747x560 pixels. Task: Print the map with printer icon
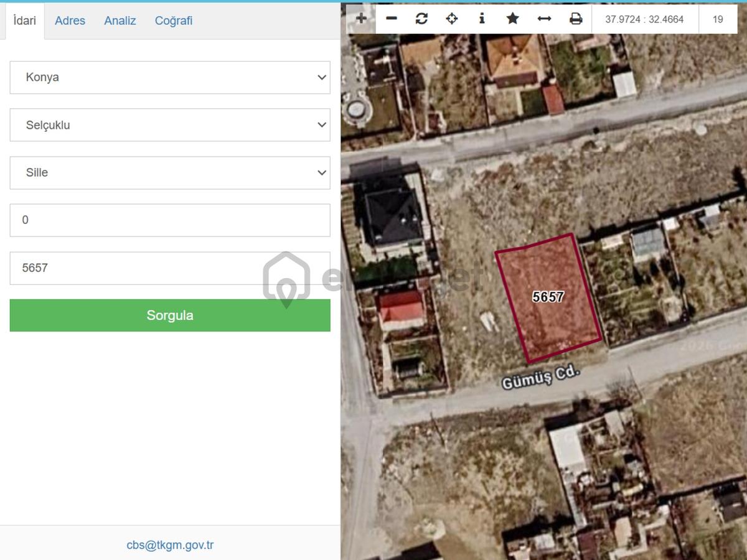pos(576,19)
